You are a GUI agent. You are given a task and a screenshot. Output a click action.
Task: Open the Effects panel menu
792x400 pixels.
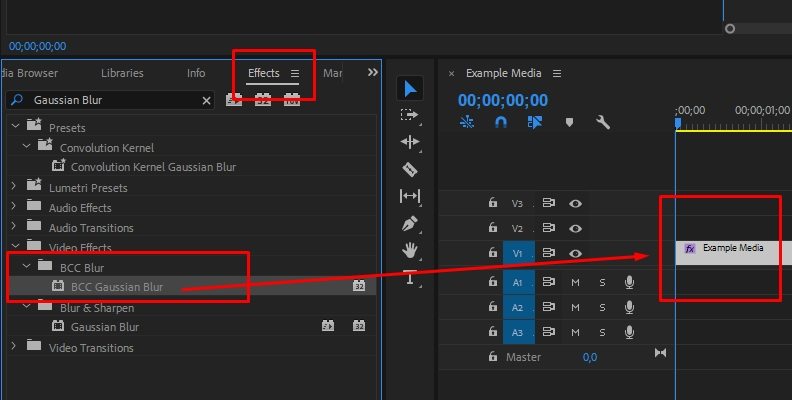point(295,73)
